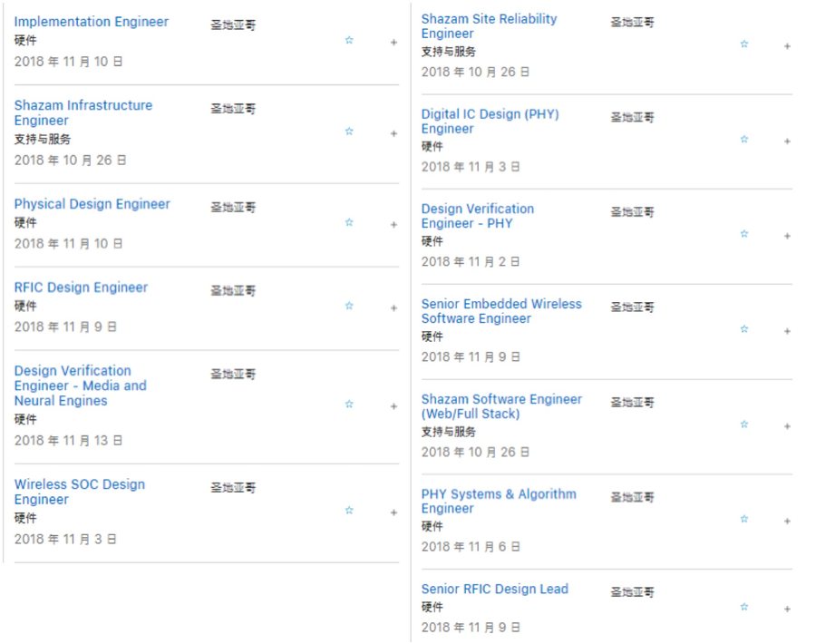The width and height of the screenshot is (816, 644).
Task: Star the Shazam Infrastructure Engineer listing
Action: [349, 132]
